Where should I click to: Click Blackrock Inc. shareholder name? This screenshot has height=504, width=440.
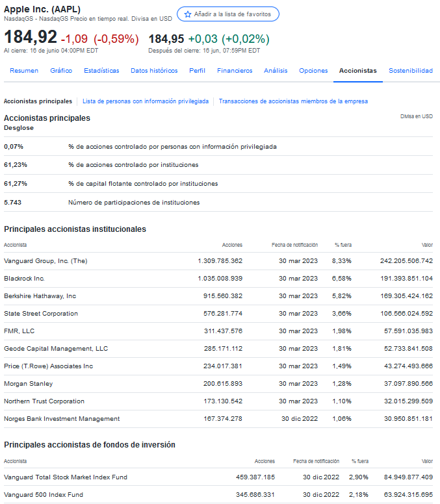24,279
